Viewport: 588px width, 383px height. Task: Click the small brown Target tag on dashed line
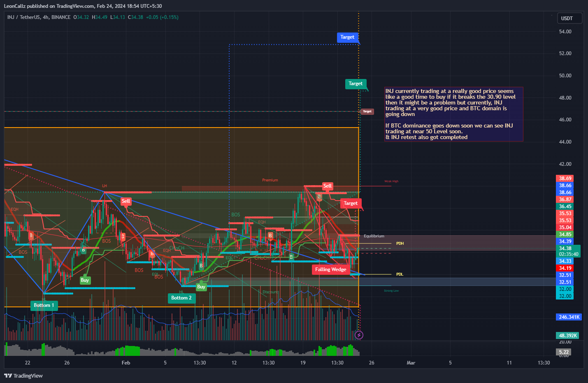pyautogui.click(x=367, y=111)
